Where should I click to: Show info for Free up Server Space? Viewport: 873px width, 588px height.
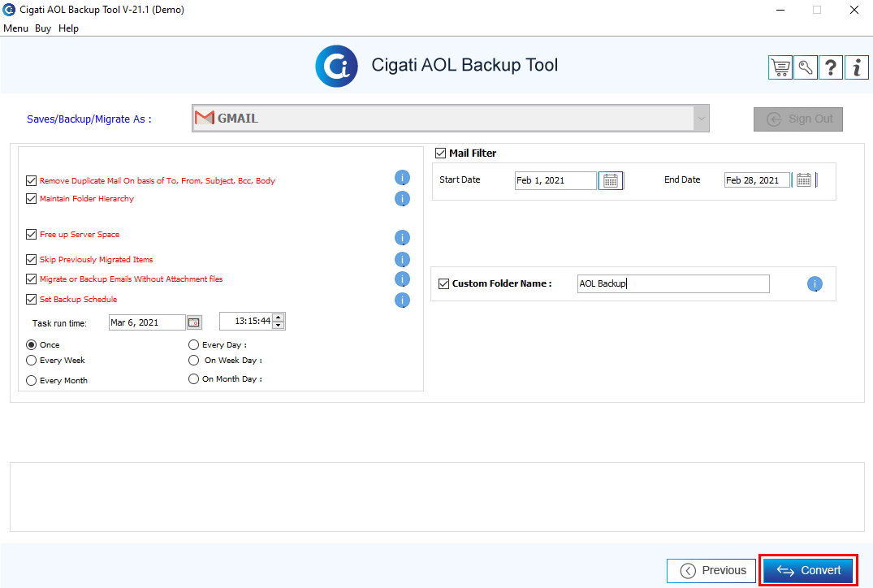402,238
